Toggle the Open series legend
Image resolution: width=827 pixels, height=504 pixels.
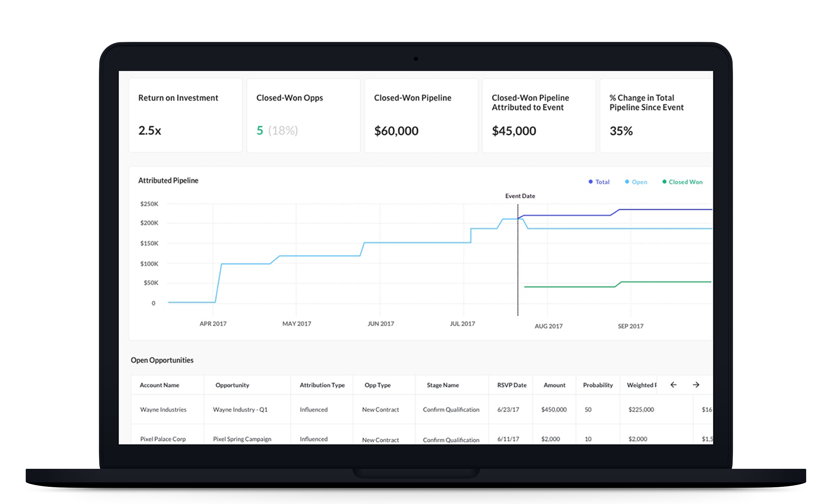[636, 182]
